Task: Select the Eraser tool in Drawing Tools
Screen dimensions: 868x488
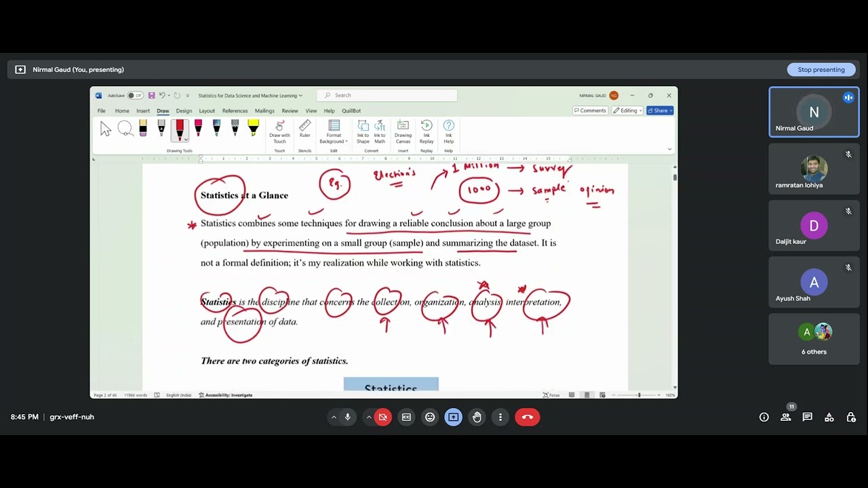Action: coord(143,128)
